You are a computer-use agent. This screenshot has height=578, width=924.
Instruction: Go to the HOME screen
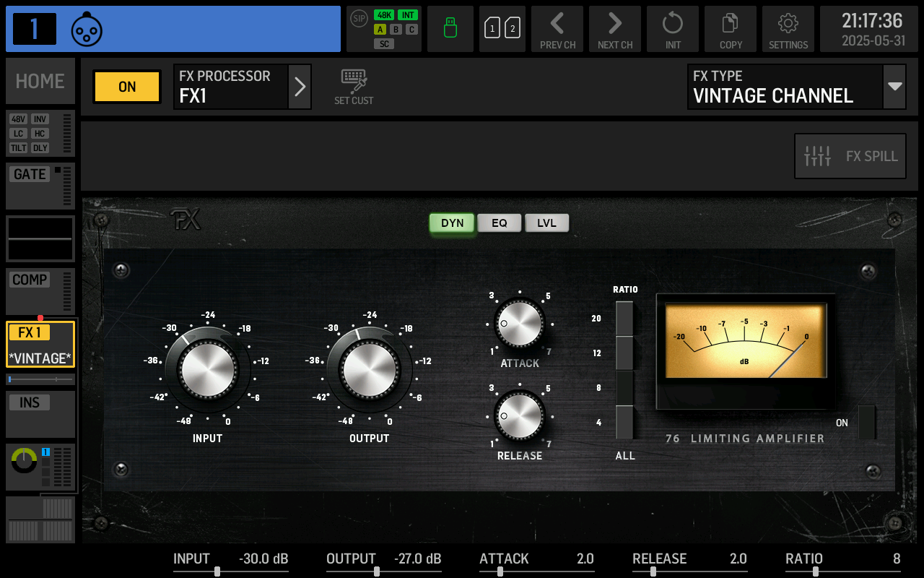coord(40,80)
